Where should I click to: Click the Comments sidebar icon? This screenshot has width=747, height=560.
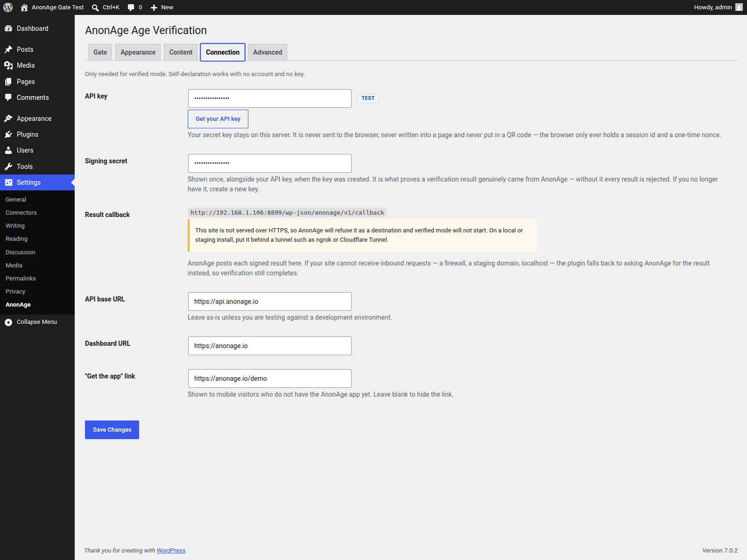(x=8, y=98)
